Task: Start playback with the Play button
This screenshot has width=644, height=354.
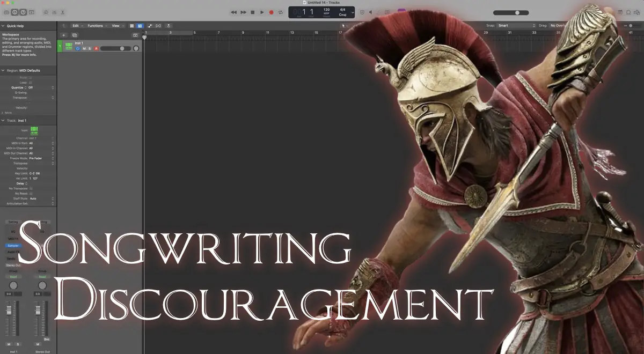Action: click(x=262, y=12)
